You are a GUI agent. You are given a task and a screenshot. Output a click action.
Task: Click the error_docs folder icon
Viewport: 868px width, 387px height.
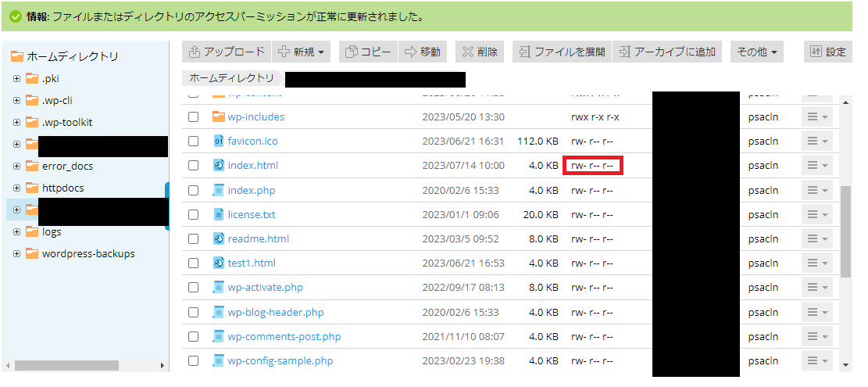[x=32, y=166]
